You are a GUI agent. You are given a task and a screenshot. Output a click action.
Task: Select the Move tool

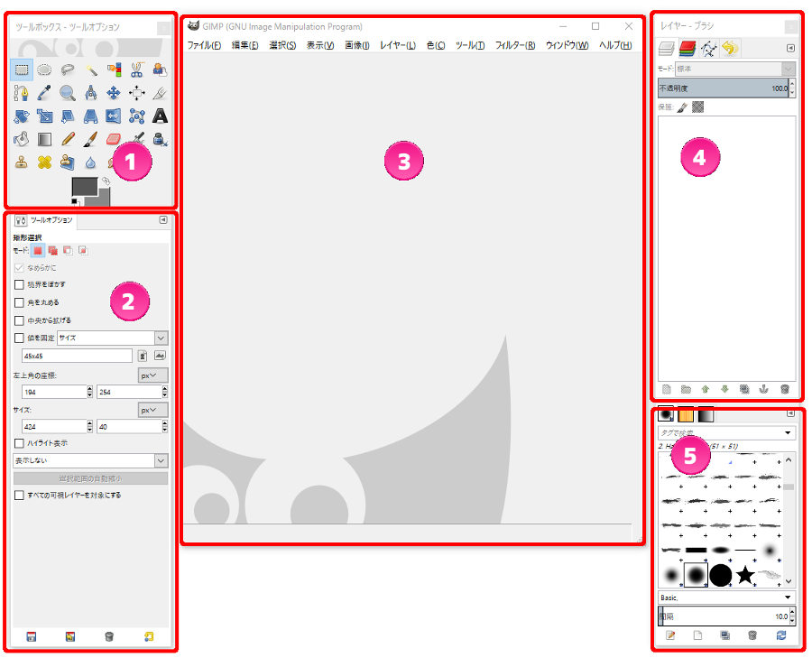tap(114, 93)
